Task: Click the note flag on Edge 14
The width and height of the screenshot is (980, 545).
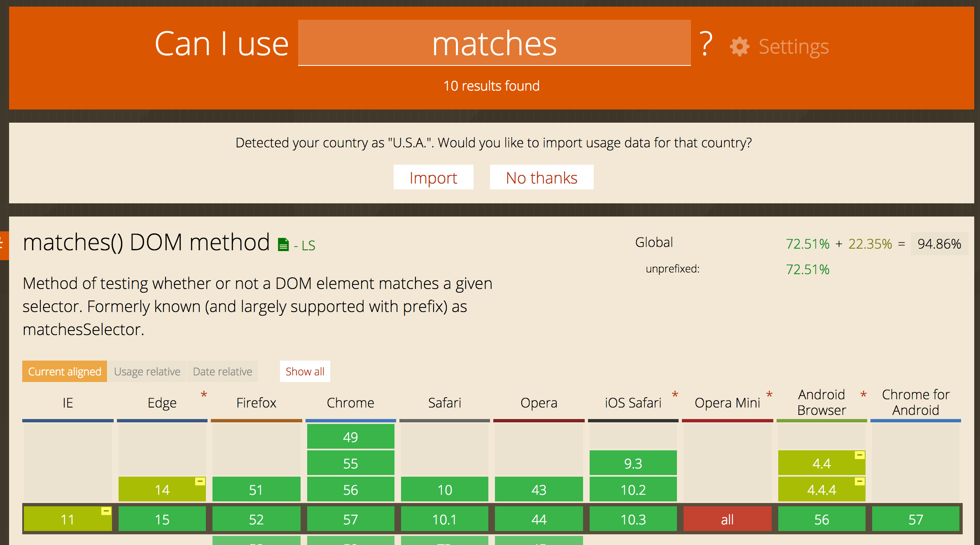Action: pyautogui.click(x=200, y=481)
